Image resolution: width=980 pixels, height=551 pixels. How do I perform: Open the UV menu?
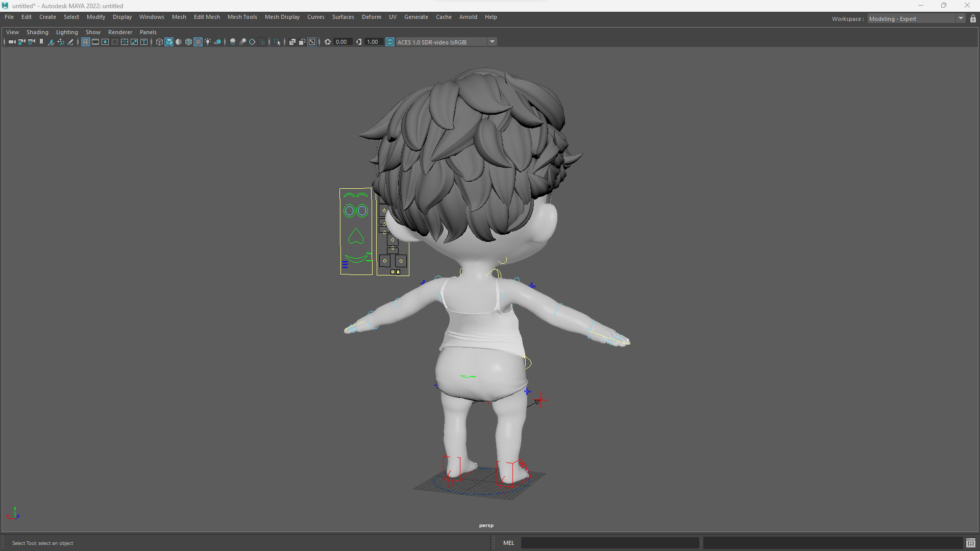(x=393, y=17)
